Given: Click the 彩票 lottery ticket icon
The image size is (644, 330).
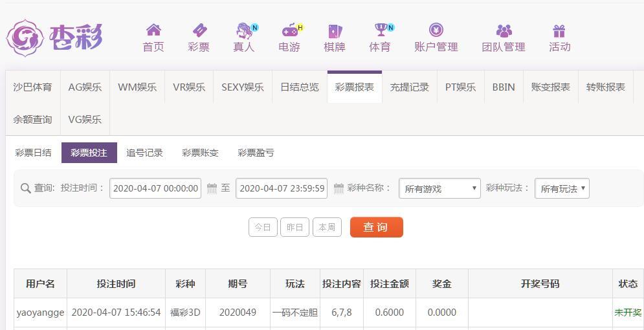Looking at the screenshot, I should pyautogui.click(x=199, y=30).
